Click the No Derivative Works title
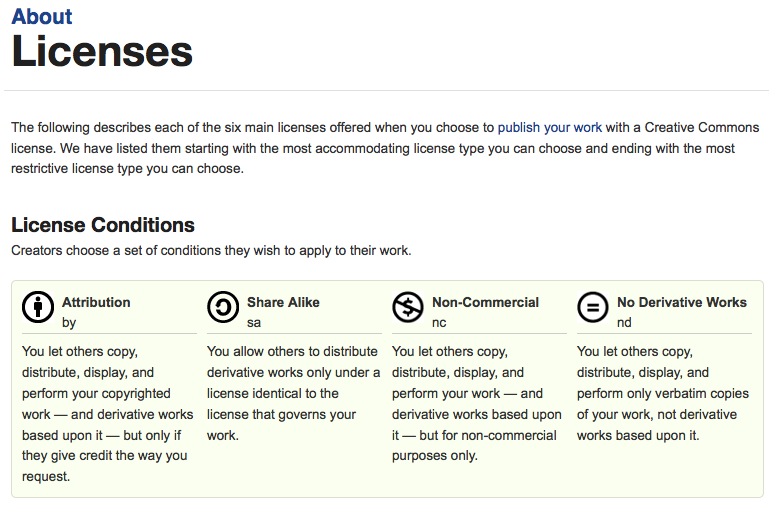 [x=681, y=302]
